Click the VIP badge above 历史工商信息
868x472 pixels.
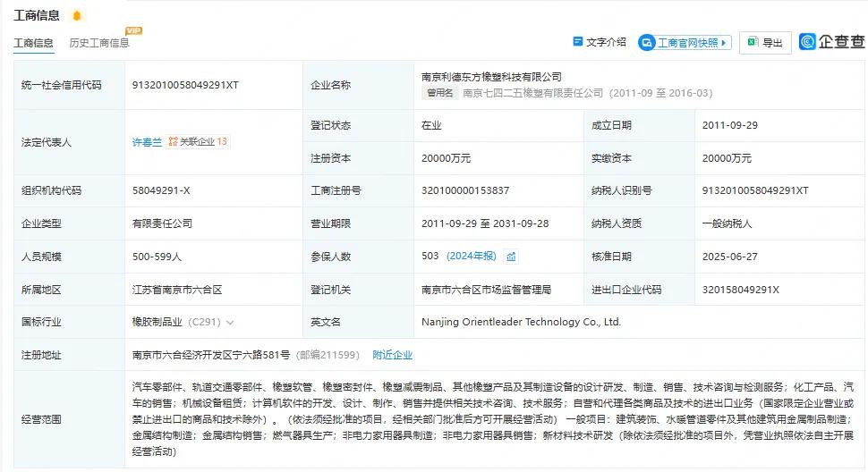pyautogui.click(x=133, y=31)
